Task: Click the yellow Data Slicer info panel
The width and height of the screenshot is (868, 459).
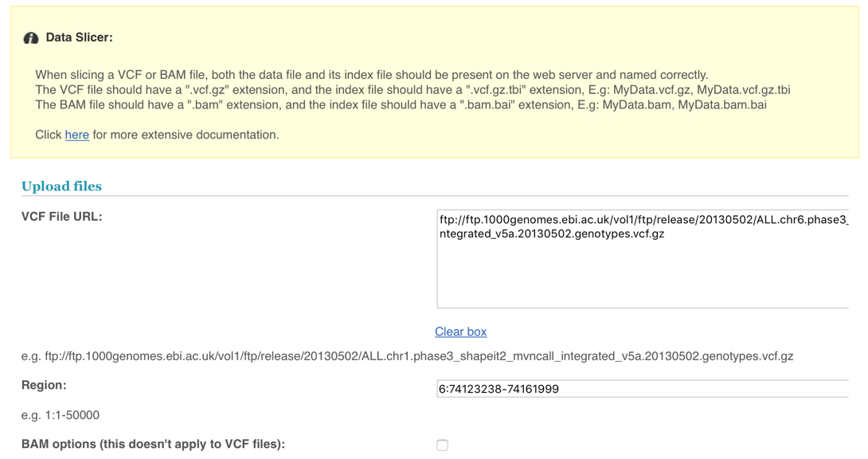Action: (435, 82)
